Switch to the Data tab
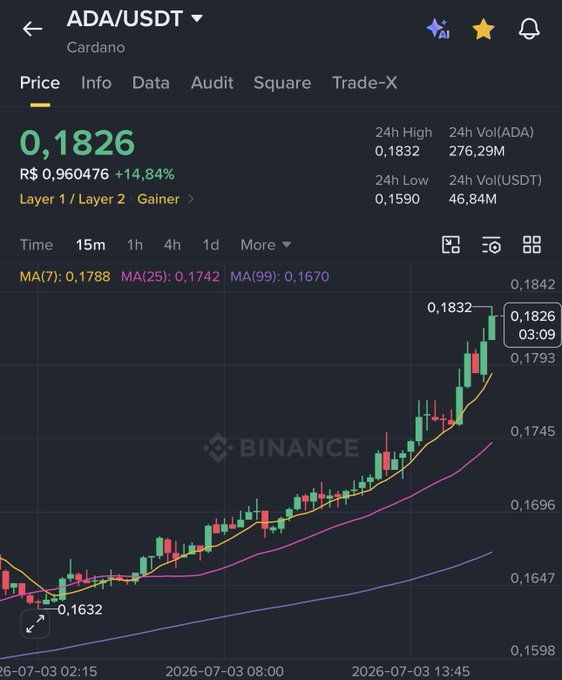562x680 pixels. 151,82
